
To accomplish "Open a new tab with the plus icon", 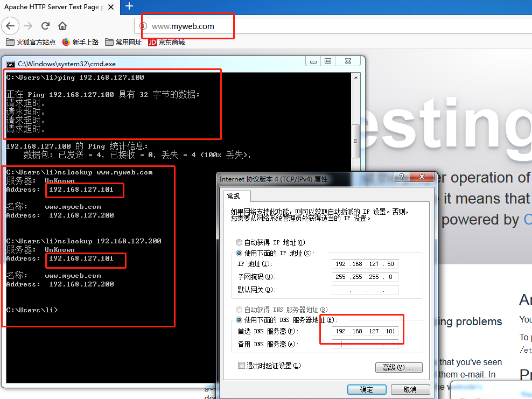I will (129, 6).
